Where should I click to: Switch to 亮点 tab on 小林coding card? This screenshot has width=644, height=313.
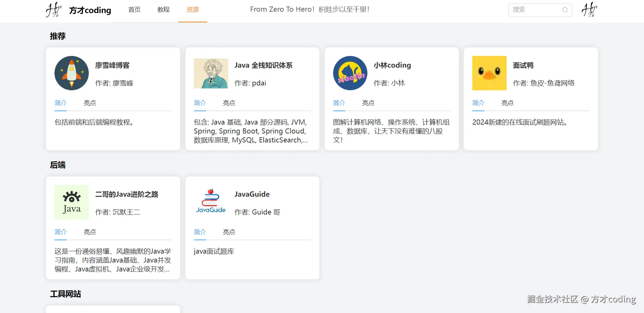pyautogui.click(x=368, y=103)
